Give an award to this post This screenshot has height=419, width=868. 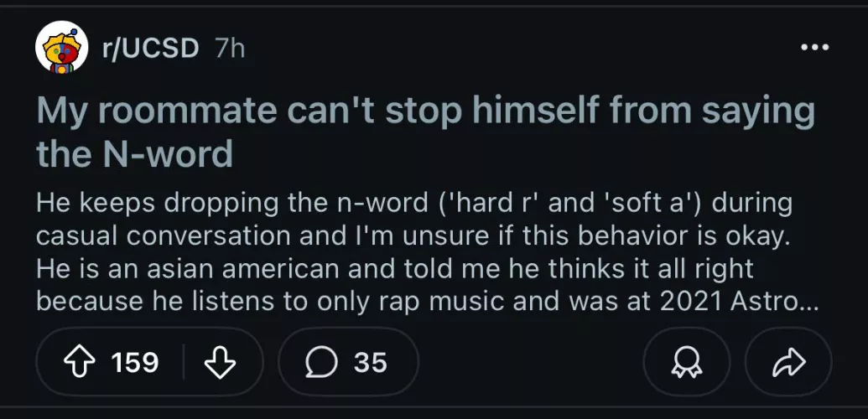point(685,362)
